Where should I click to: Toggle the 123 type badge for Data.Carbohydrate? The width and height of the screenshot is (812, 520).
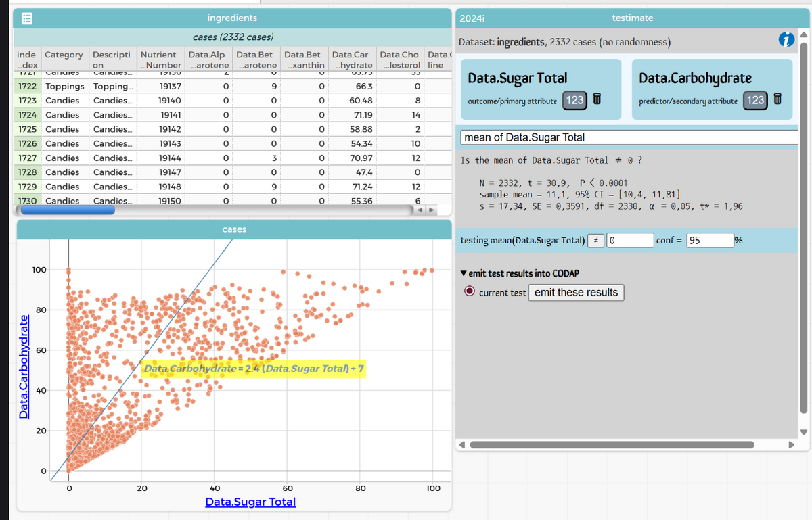755,100
